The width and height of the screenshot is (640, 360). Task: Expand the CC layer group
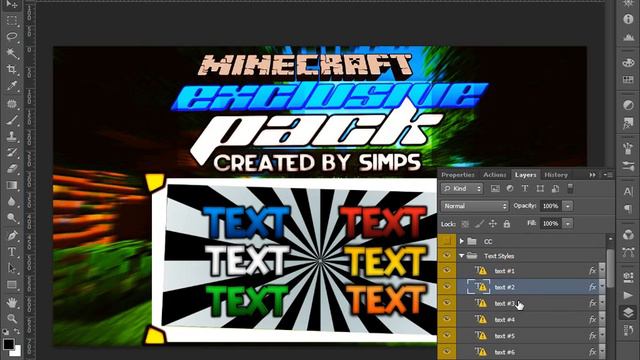[x=462, y=241]
